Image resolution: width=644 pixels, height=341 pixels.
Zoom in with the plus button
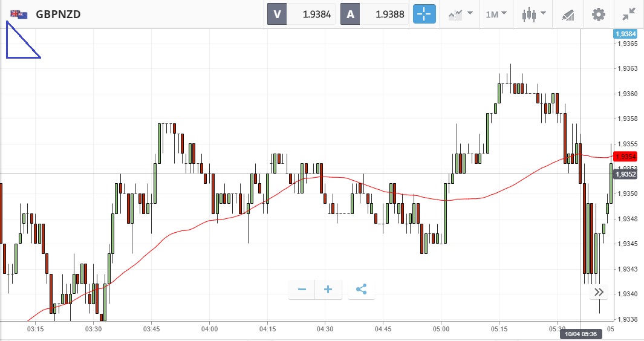pos(328,290)
